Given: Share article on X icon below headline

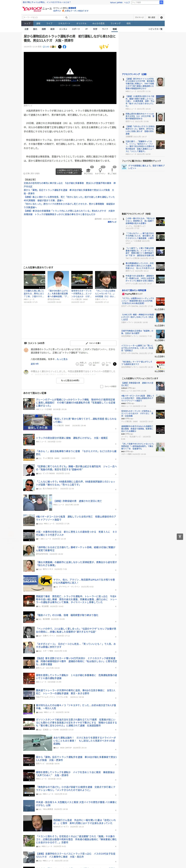Looking at the screenshot, I should (x=60, y=47).
